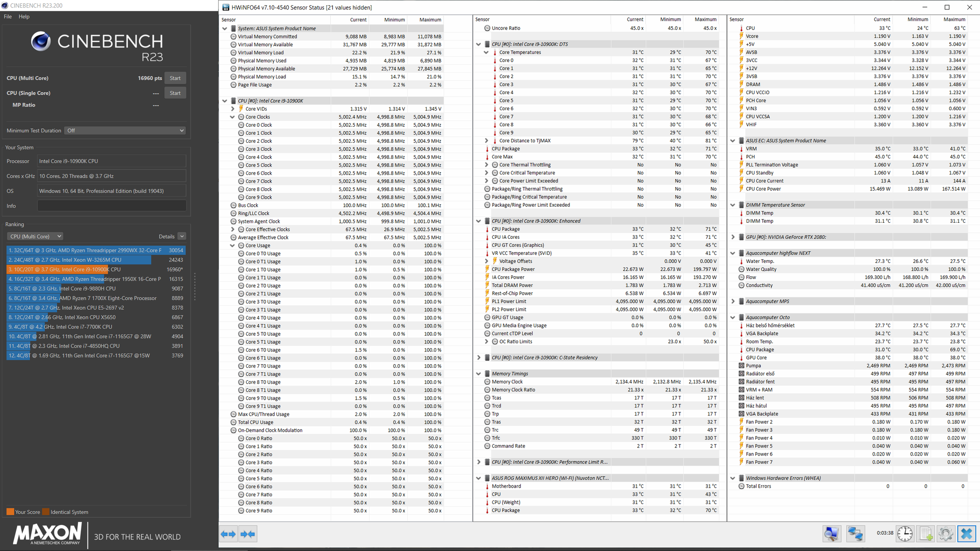Expand the Core VIDs node

(x=232, y=109)
